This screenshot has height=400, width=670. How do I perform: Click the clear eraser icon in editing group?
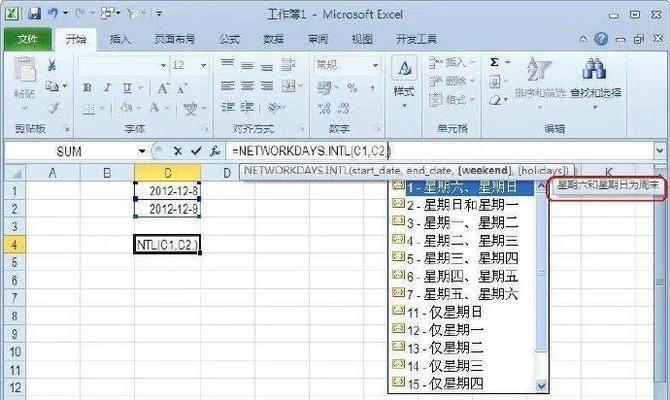[494, 100]
